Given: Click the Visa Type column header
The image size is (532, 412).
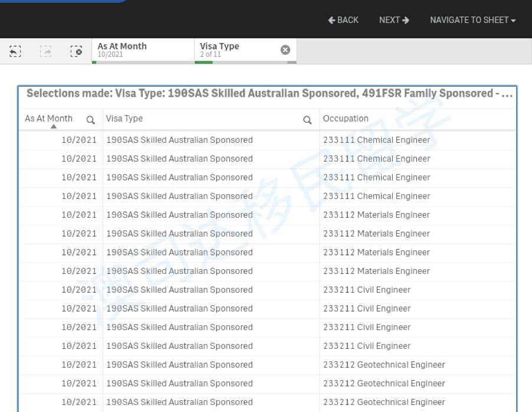Looking at the screenshot, I should point(124,119).
